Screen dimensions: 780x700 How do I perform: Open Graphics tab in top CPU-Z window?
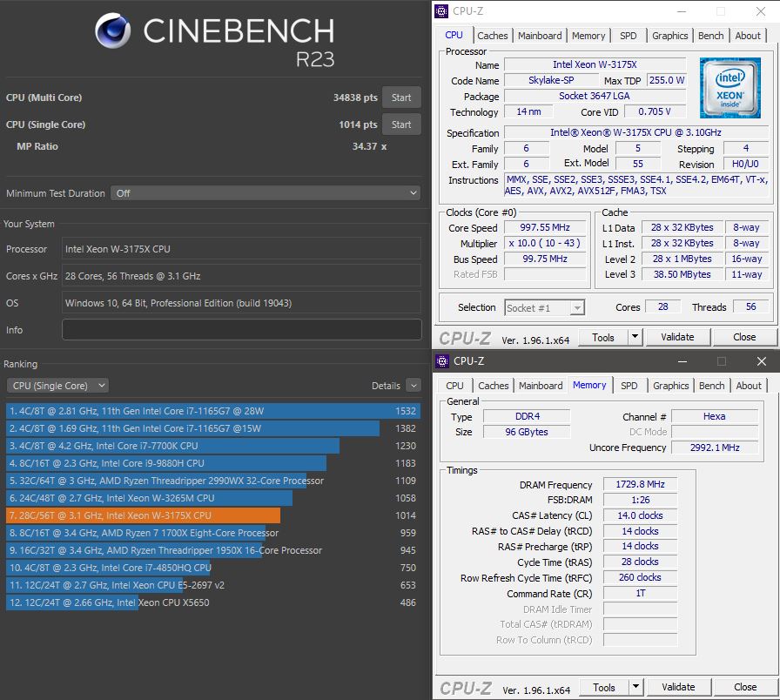click(670, 36)
